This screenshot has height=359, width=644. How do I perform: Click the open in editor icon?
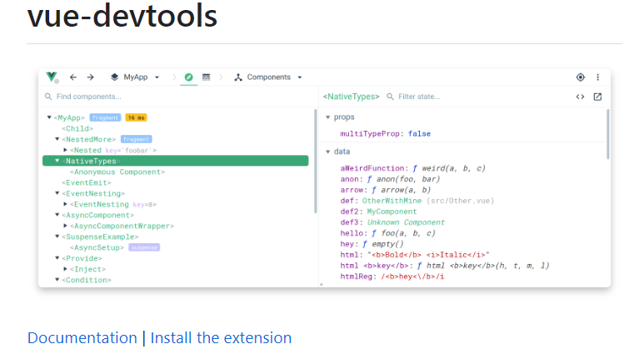pos(597,97)
